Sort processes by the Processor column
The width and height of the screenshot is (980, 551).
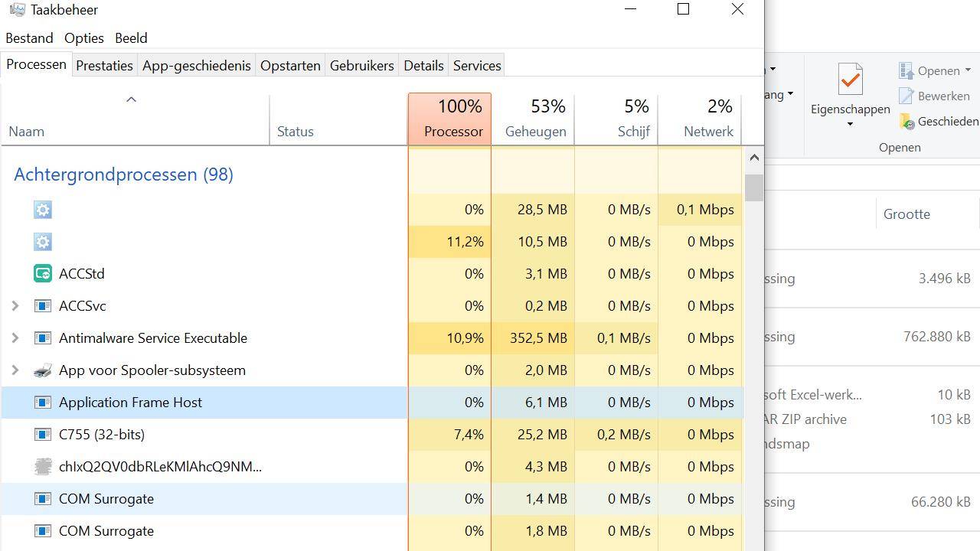tap(451, 119)
